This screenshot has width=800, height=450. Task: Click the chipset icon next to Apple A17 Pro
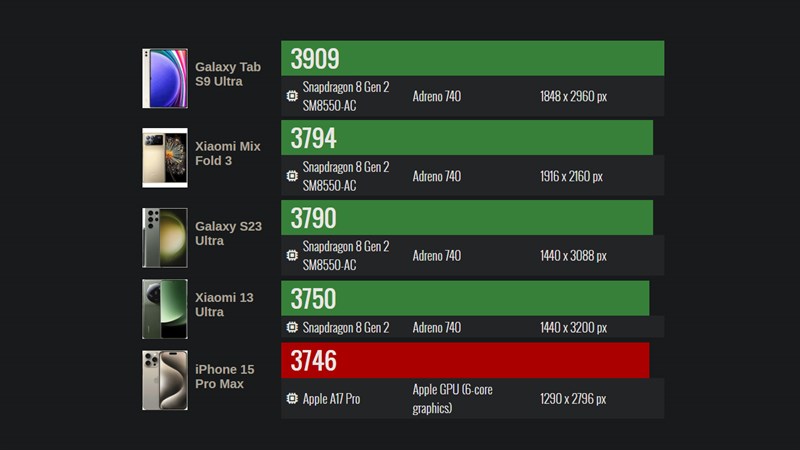(x=292, y=398)
